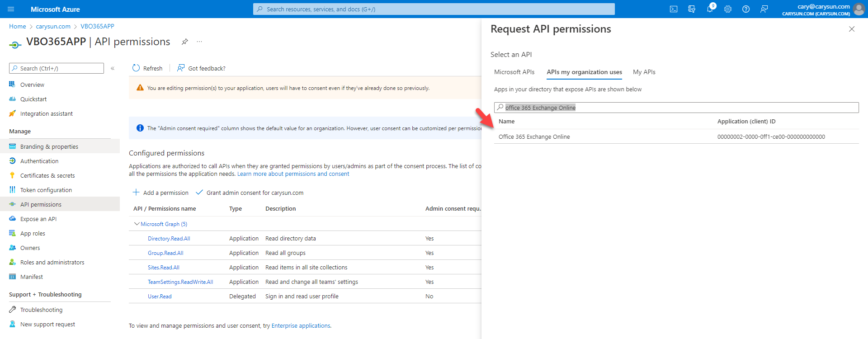Open the more options ellipsis beside title
Viewport: 868px width, 339px height.
(x=199, y=42)
